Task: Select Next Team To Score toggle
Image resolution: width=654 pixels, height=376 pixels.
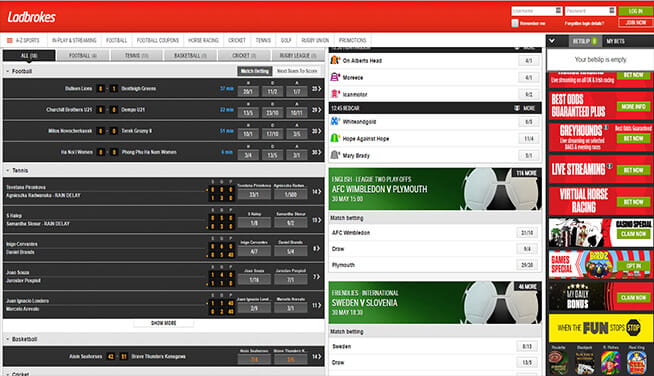Action: coord(297,71)
